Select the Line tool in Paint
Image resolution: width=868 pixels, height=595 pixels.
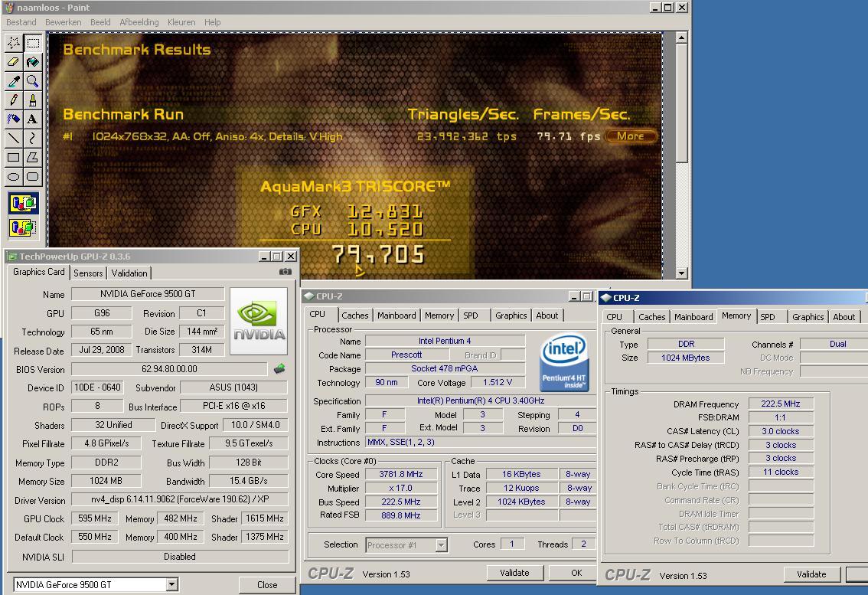14,139
